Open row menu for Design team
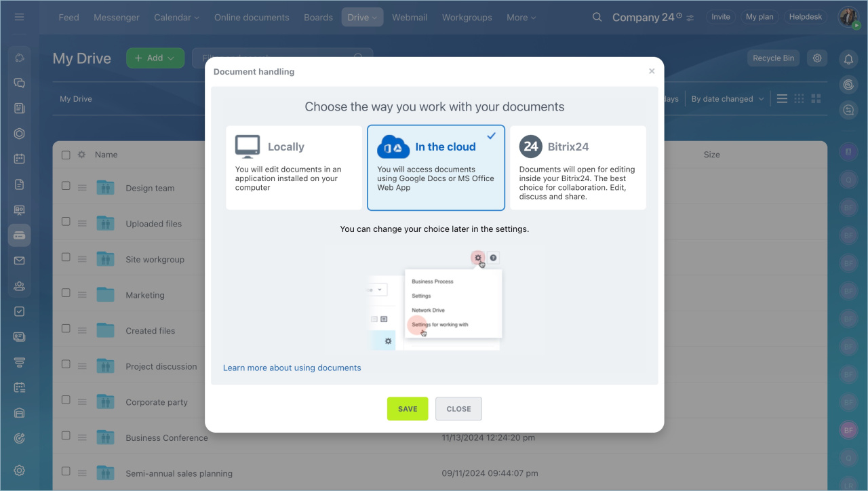Image resolution: width=868 pixels, height=491 pixels. point(81,188)
